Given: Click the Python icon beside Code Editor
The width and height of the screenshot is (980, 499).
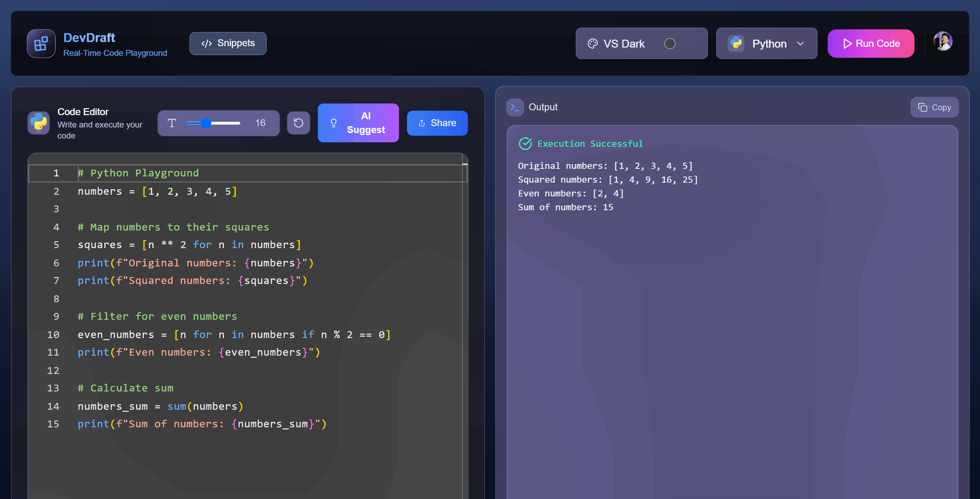Looking at the screenshot, I should (x=39, y=123).
